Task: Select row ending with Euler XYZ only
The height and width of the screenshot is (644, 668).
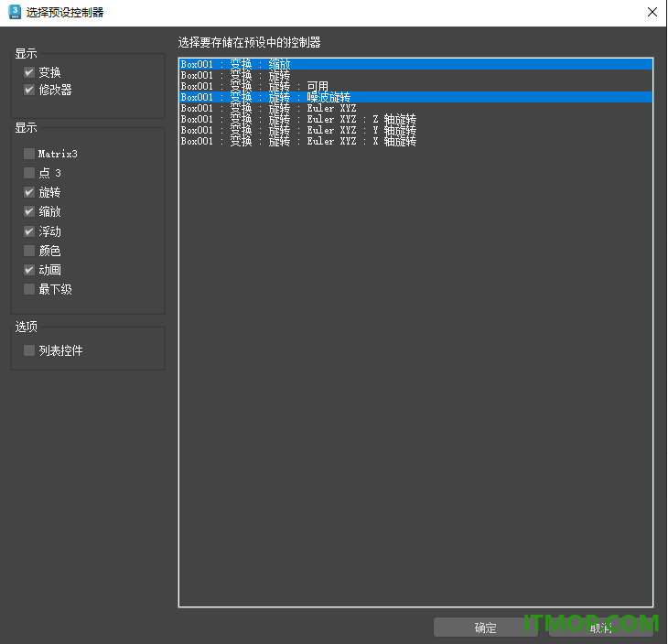Action: [415, 108]
